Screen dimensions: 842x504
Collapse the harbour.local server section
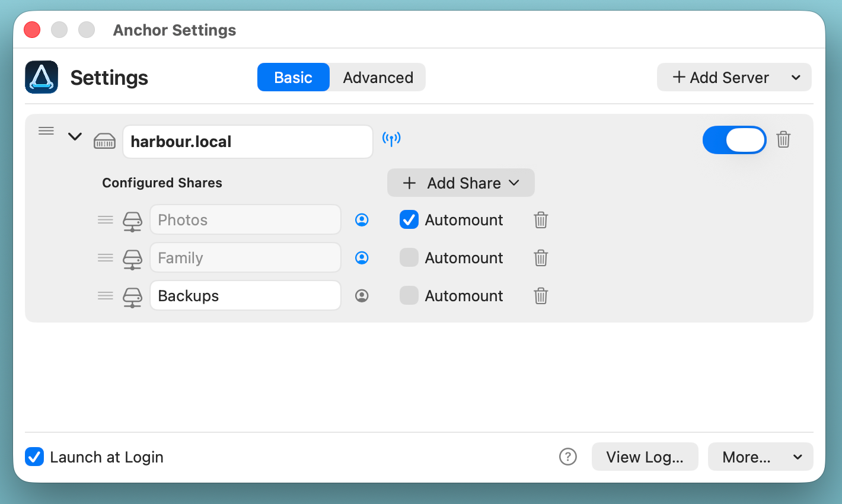tap(75, 136)
